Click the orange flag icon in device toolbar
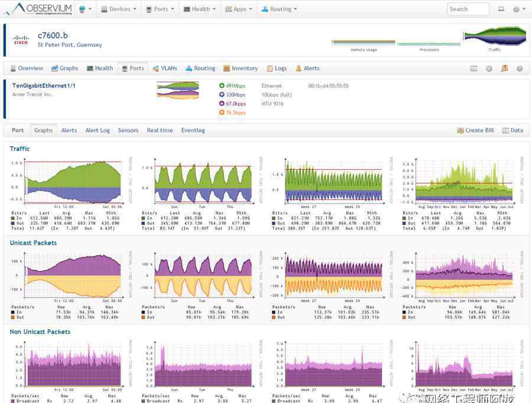Image resolution: width=532 pixels, height=403 pixels. 504,69
